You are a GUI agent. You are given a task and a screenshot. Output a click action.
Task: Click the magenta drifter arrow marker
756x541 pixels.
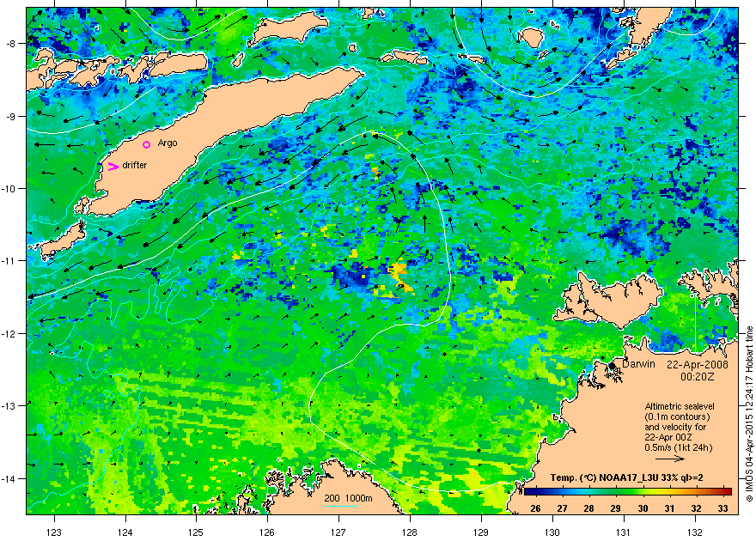[x=113, y=167]
